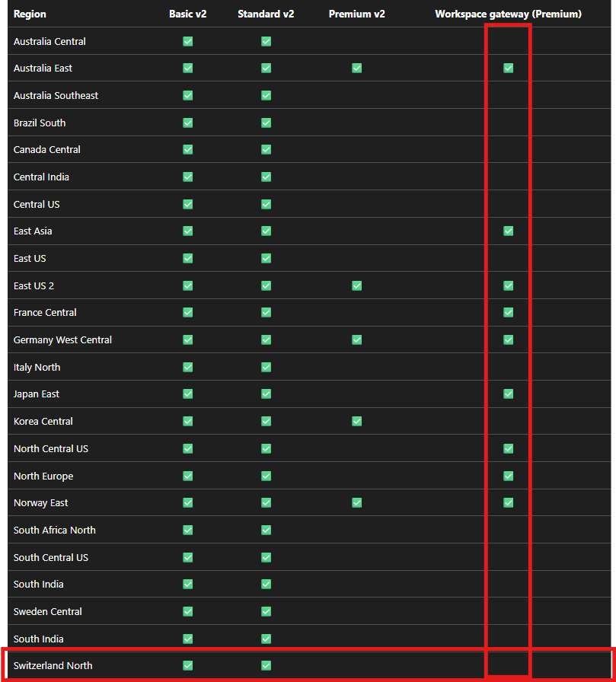Click the Standard v2 checkmark for Australia Central
The image size is (616, 682).
tap(266, 41)
